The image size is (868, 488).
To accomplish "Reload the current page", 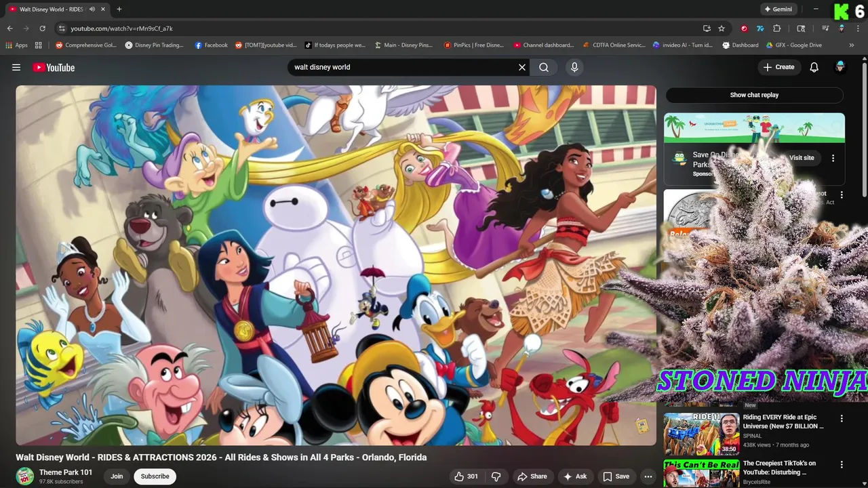I will coord(42,28).
